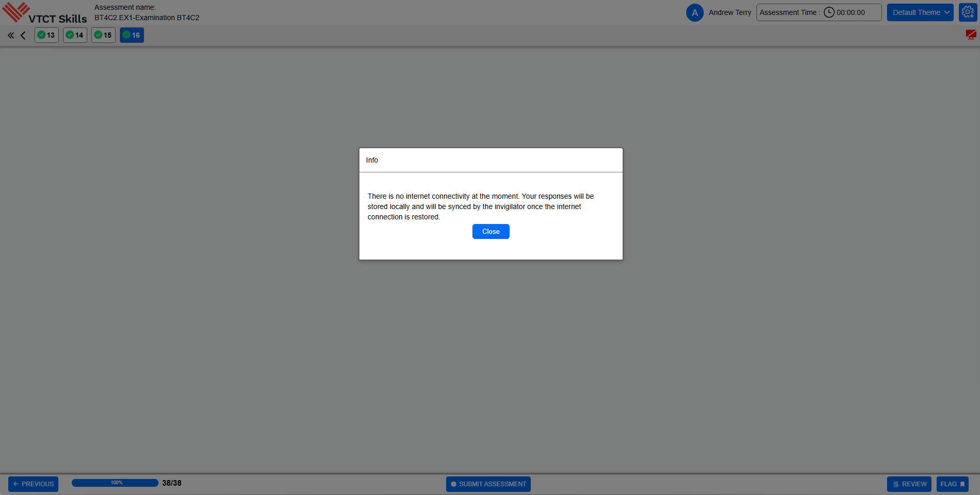Click the Info dialog title
The width and height of the screenshot is (980, 495).
point(372,160)
